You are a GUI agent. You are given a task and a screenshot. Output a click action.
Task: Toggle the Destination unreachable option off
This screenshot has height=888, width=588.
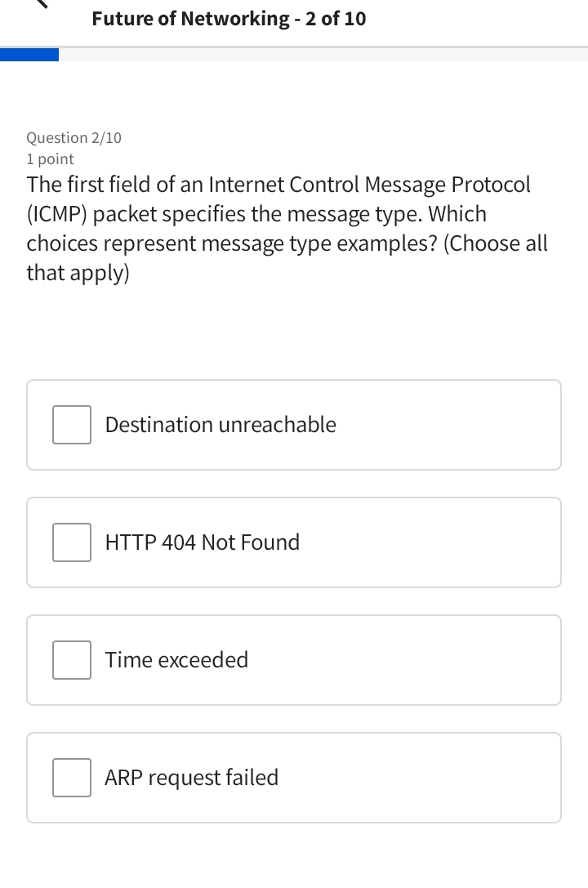[71, 424]
